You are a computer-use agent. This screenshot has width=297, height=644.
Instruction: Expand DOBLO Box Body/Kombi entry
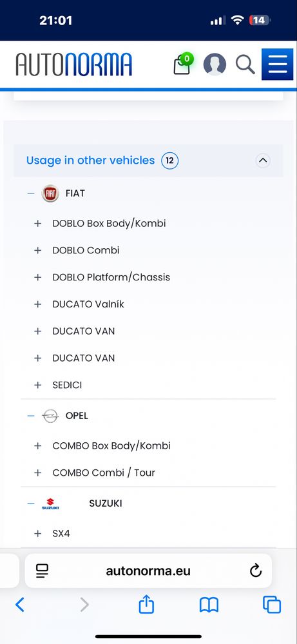[38, 224]
